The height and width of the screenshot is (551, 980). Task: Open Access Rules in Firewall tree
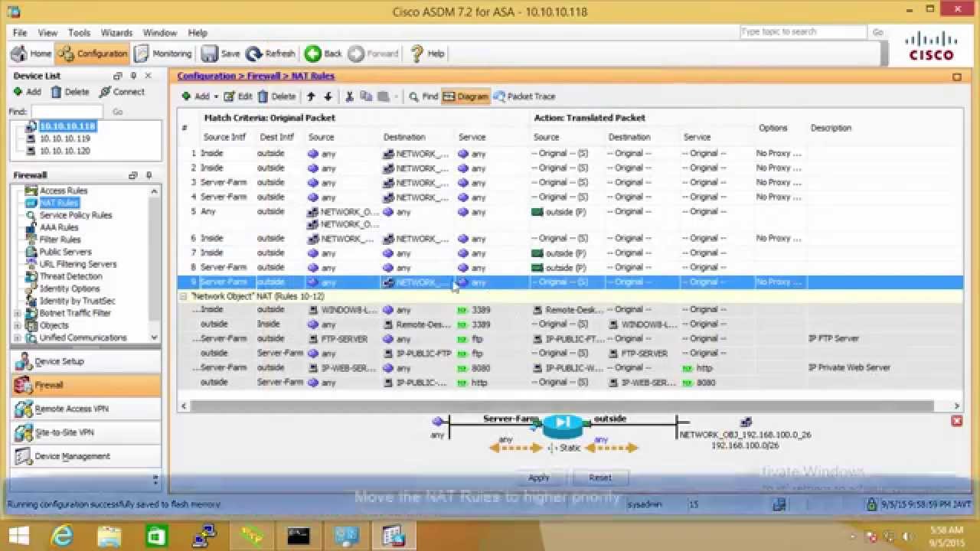coord(64,191)
